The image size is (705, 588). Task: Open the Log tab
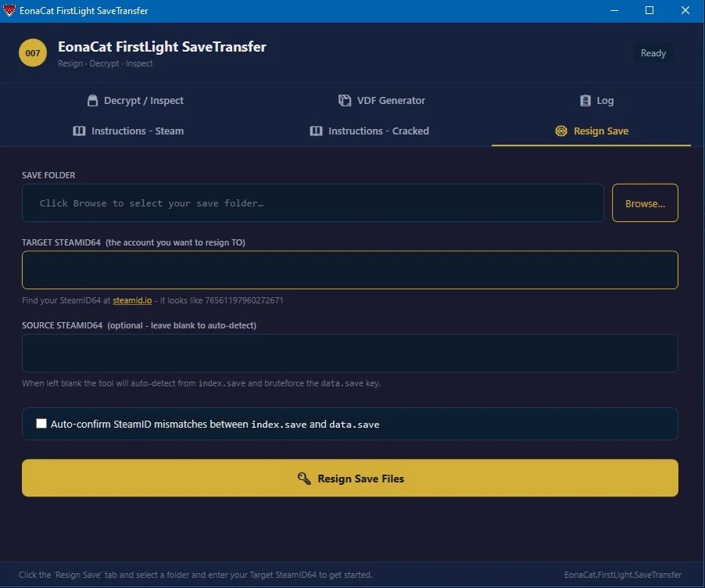point(596,100)
